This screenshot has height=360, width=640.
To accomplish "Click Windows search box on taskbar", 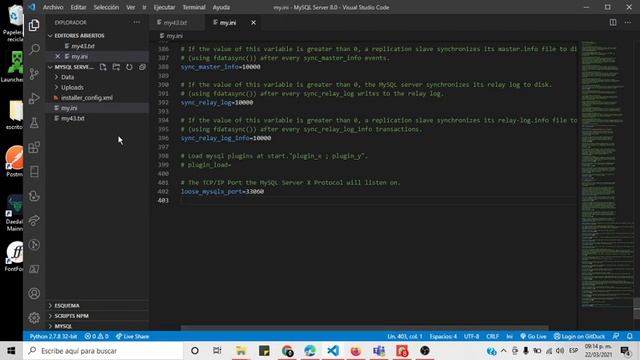I will coord(103,351).
